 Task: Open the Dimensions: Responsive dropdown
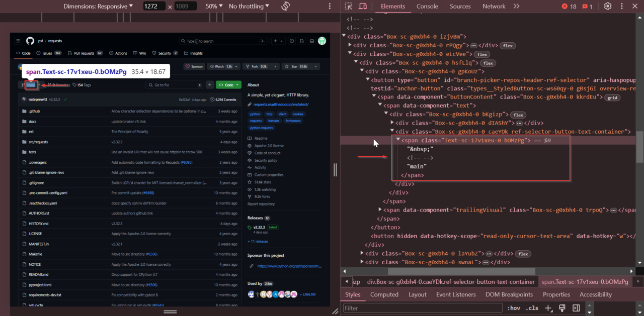click(99, 6)
